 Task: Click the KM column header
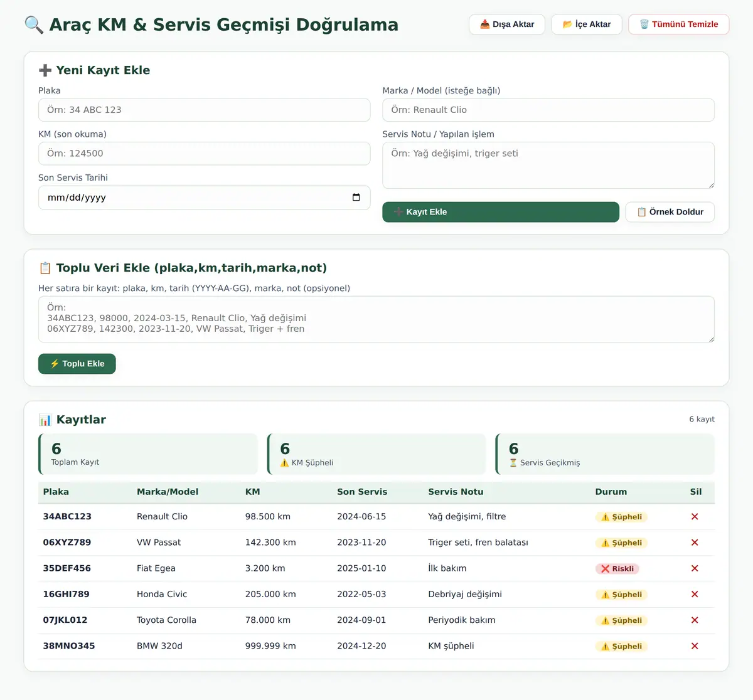(x=252, y=492)
